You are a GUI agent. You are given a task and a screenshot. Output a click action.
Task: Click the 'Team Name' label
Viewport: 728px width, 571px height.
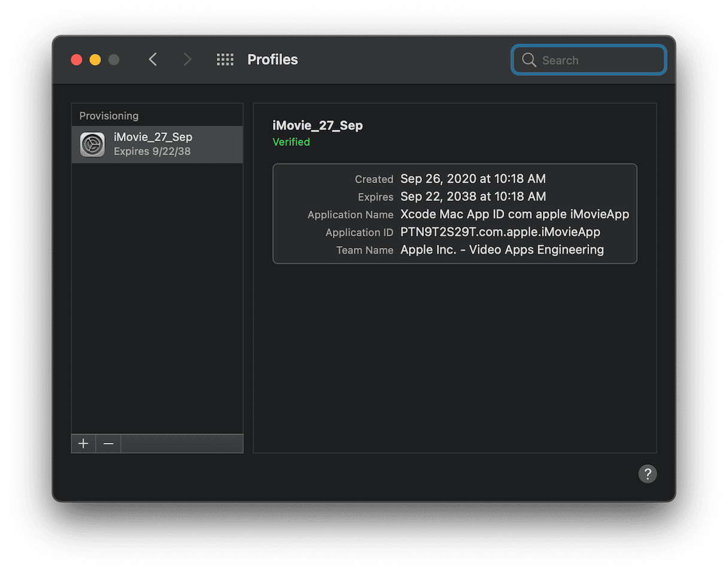click(365, 250)
